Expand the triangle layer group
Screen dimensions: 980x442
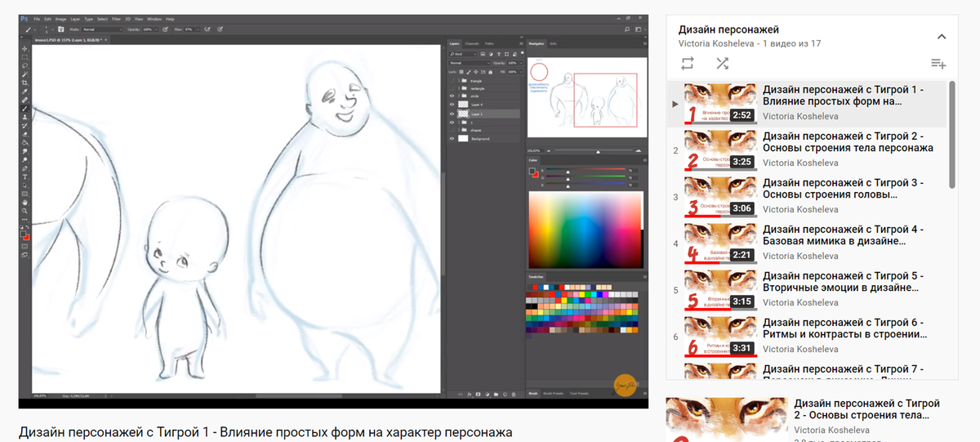click(459, 81)
